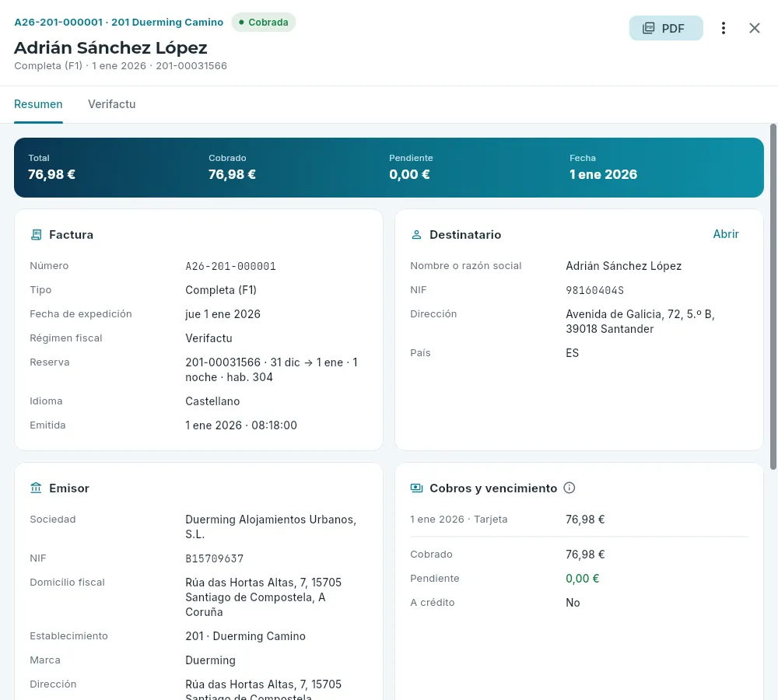Close the invoice detail panel
Screen dimensions: 778x700
(754, 28)
